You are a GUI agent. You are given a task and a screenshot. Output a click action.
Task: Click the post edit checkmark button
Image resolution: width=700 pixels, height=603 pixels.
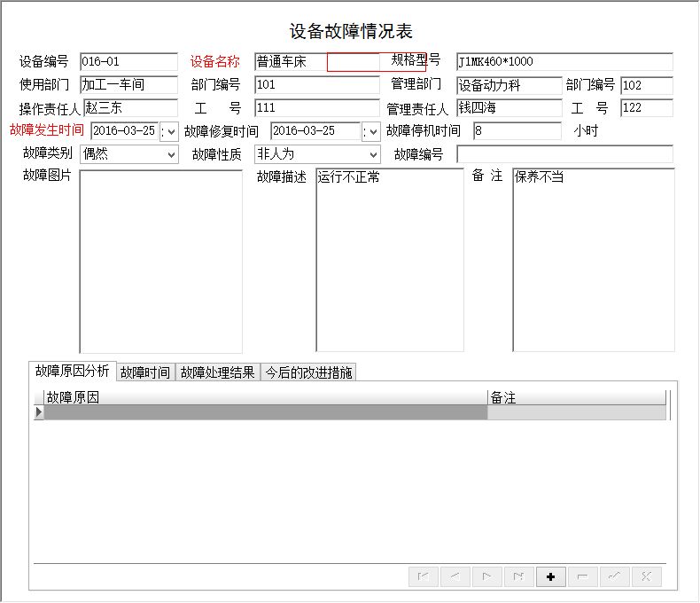coord(614,576)
